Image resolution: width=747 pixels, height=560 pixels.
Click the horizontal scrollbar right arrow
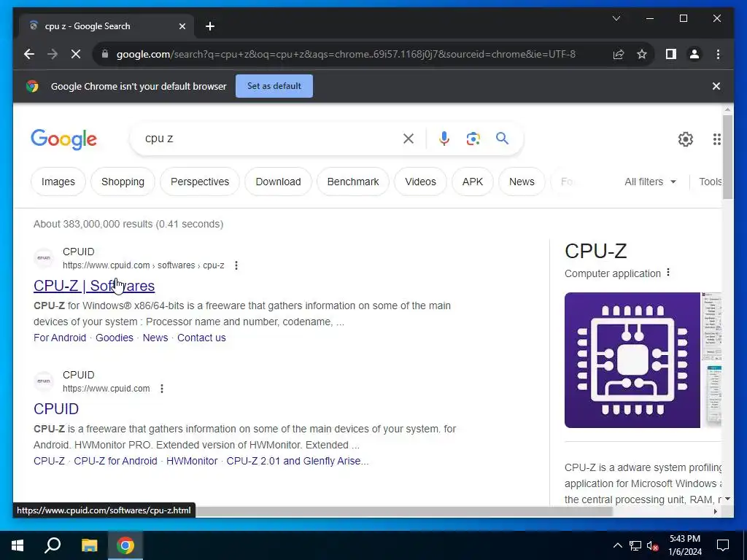click(x=715, y=511)
